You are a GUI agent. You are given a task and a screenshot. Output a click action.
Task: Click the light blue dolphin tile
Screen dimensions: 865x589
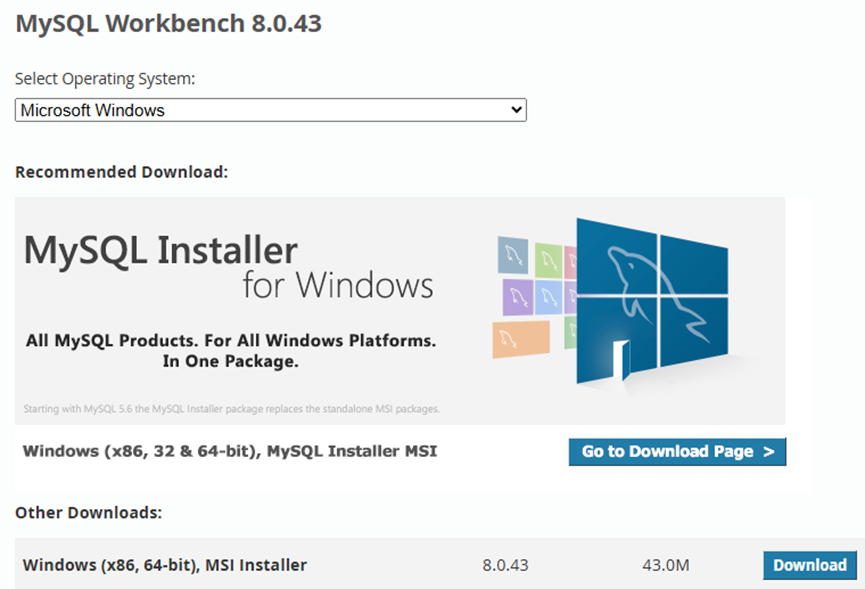click(547, 296)
